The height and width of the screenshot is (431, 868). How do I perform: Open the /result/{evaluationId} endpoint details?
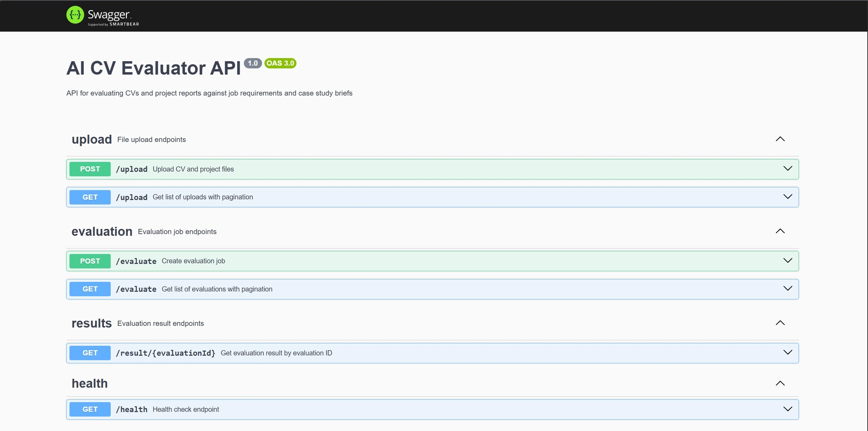pos(788,352)
